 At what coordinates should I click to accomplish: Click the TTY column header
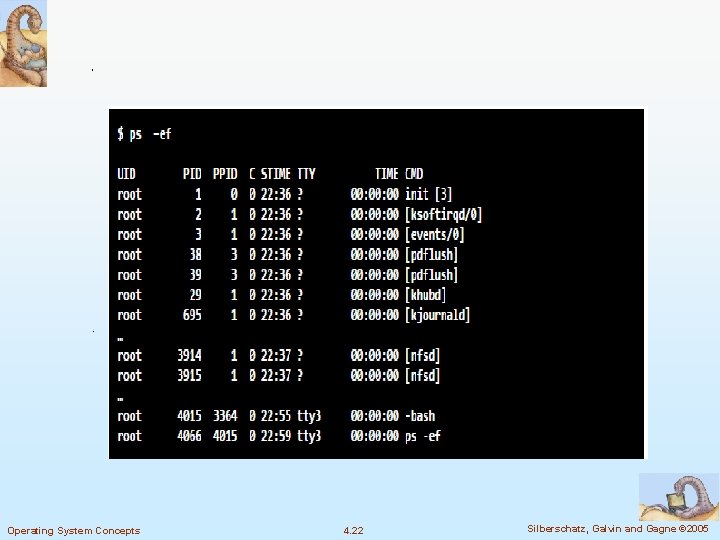coord(306,174)
